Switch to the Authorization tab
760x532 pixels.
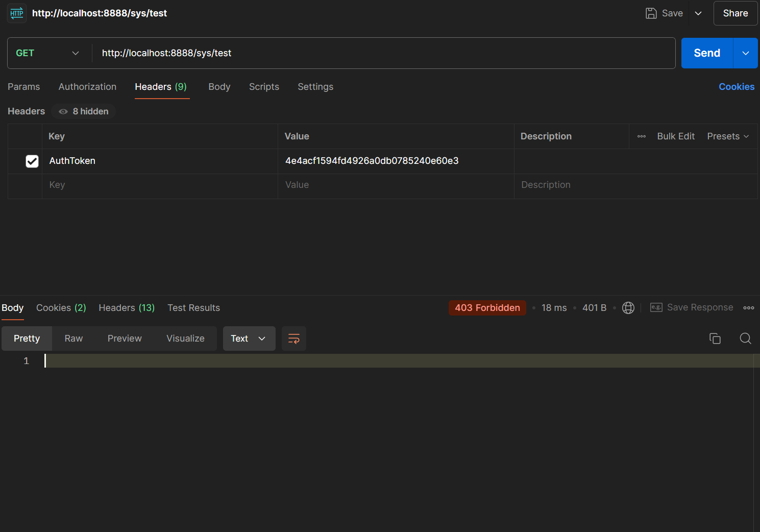tap(87, 87)
